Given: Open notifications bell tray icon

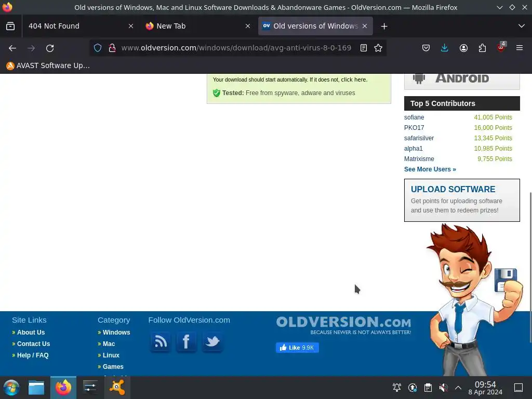Looking at the screenshot, I should click(x=396, y=388).
